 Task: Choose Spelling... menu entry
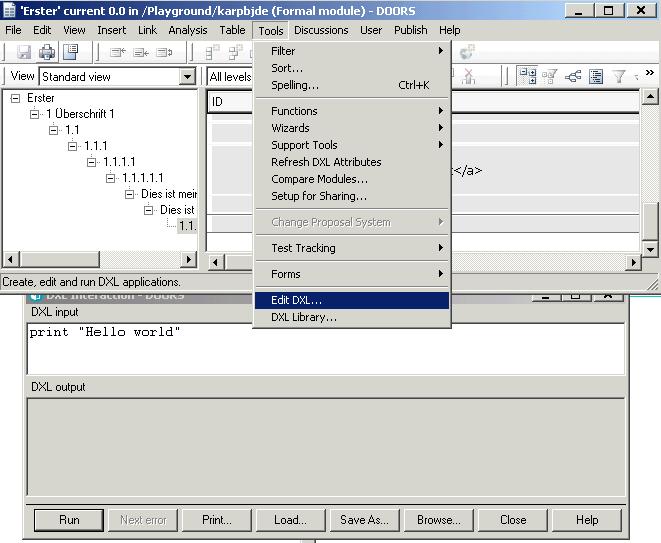tap(352, 85)
